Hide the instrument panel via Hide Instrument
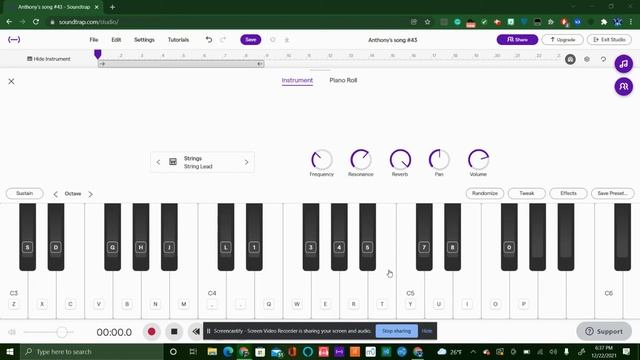 pos(49,59)
